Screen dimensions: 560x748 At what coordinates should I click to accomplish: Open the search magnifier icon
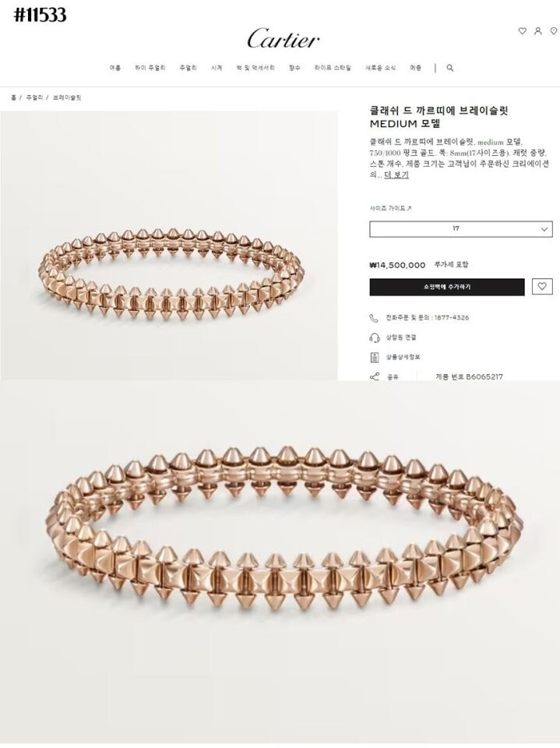point(450,68)
